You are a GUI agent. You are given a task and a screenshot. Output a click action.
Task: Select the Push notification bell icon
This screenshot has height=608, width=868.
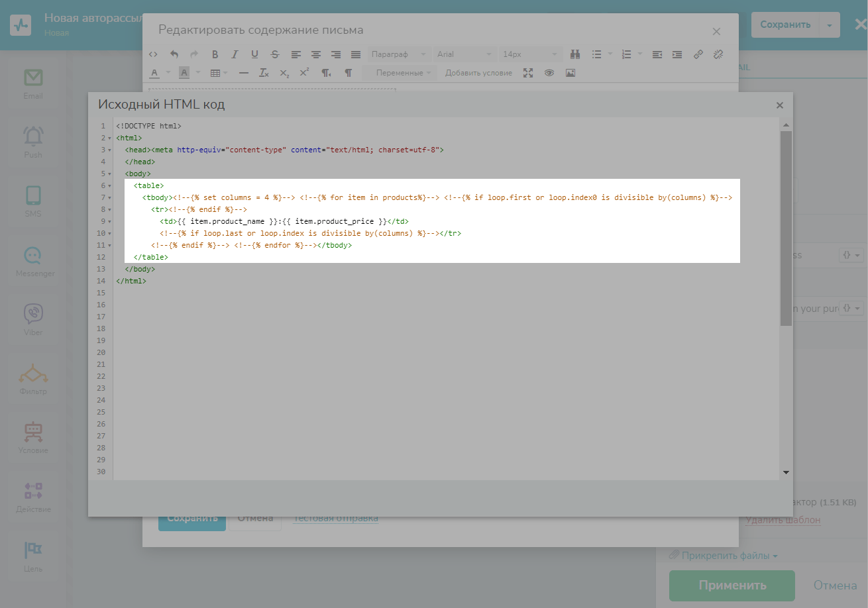click(x=33, y=136)
